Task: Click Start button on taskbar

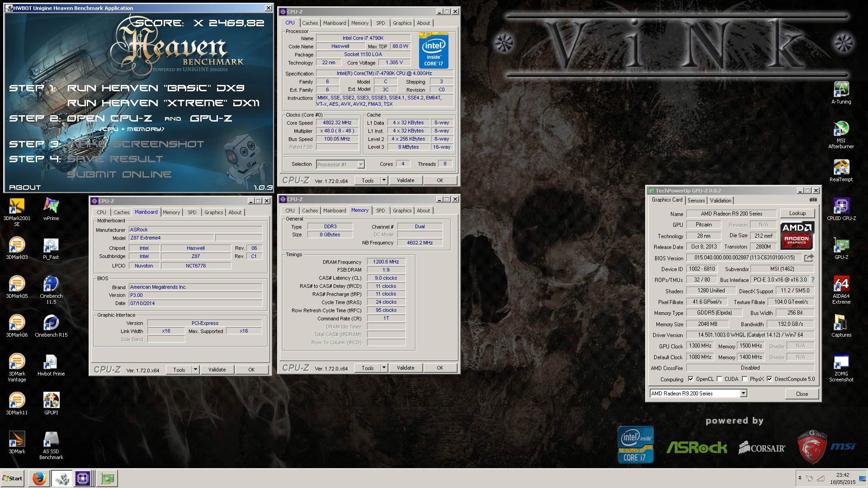Action: 13,479
